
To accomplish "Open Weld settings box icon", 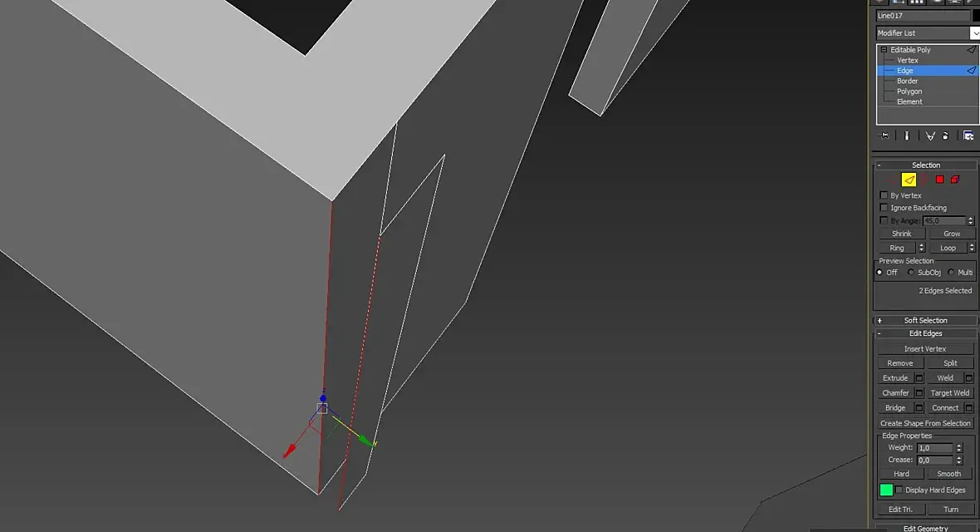I will [x=968, y=378].
